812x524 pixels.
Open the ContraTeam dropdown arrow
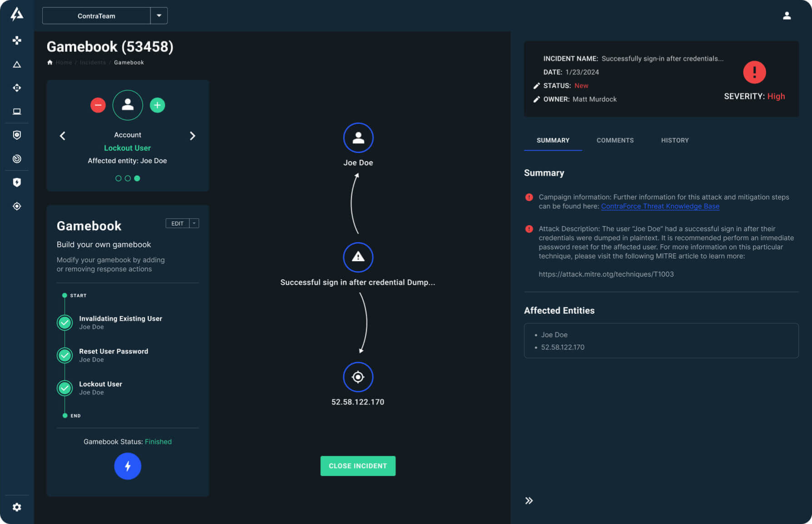click(x=159, y=16)
